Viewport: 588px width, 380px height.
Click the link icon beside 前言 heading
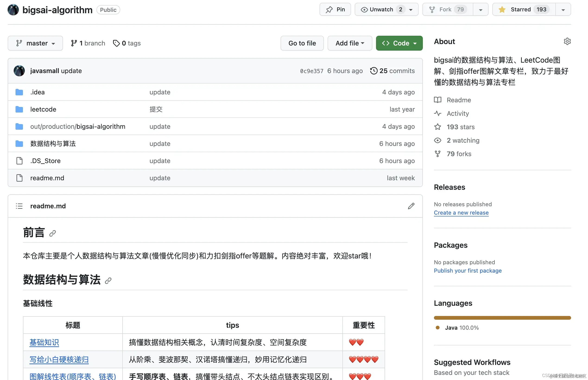click(53, 233)
